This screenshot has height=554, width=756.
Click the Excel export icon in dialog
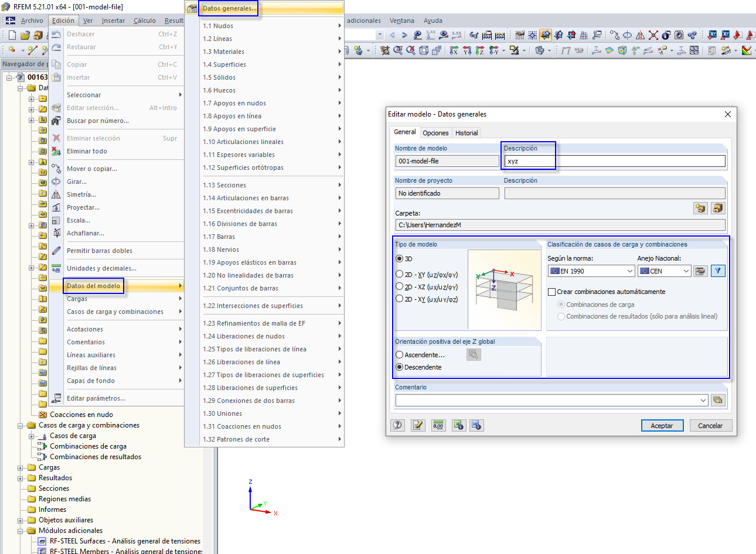458,425
